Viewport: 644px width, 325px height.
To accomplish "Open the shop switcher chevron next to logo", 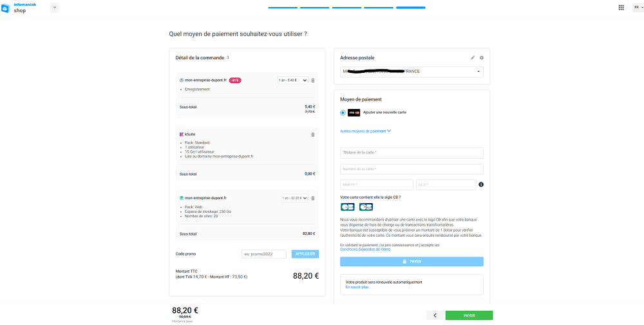I will coord(53,8).
